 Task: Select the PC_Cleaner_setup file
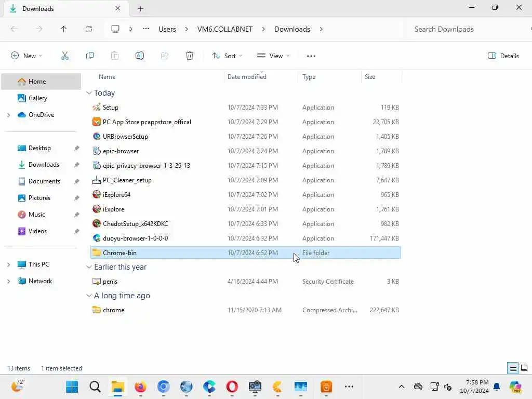246,180
